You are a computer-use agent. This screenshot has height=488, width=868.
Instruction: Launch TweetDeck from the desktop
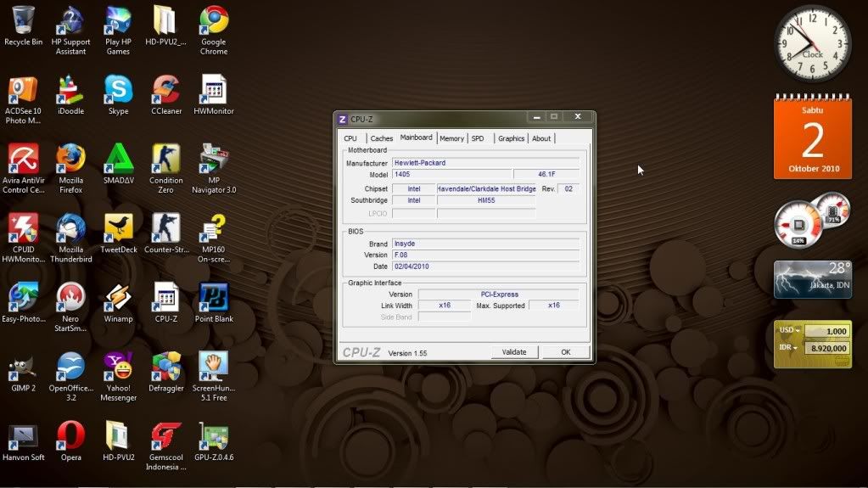pos(119,233)
